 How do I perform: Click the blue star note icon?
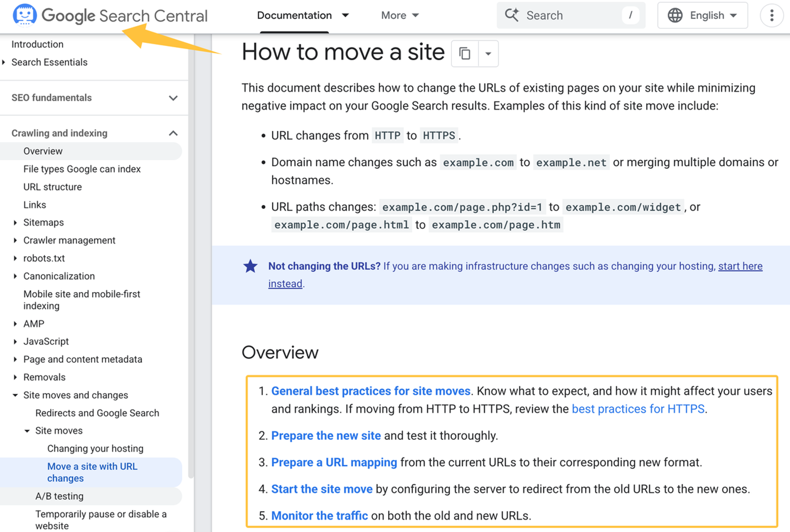point(250,266)
